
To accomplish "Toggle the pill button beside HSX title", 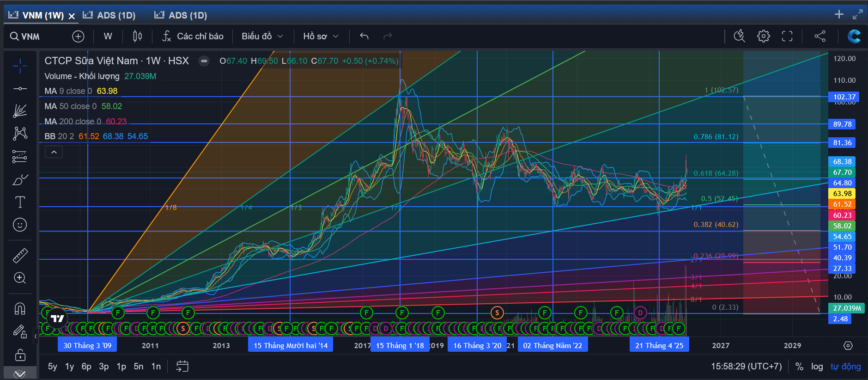I will tap(204, 61).
